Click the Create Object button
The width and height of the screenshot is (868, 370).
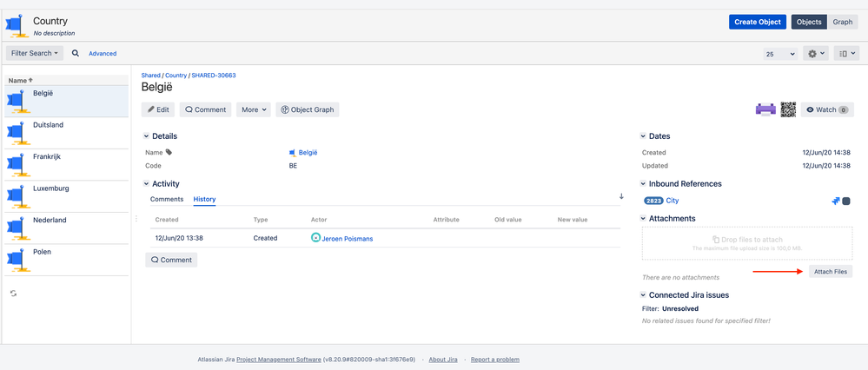[758, 22]
